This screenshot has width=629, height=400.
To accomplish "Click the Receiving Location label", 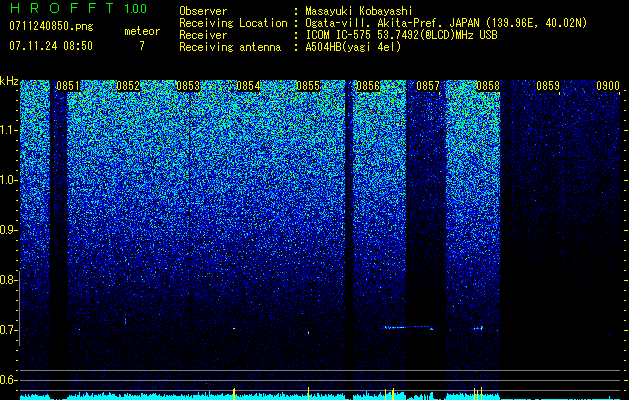I will [233, 23].
